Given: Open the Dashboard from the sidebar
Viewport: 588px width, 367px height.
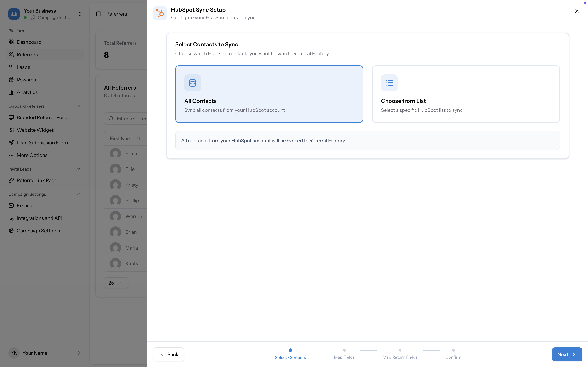Looking at the screenshot, I should click(29, 42).
